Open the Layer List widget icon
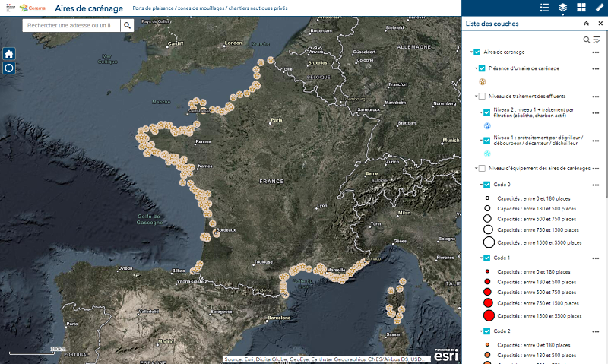608x364 pixels. click(x=562, y=8)
